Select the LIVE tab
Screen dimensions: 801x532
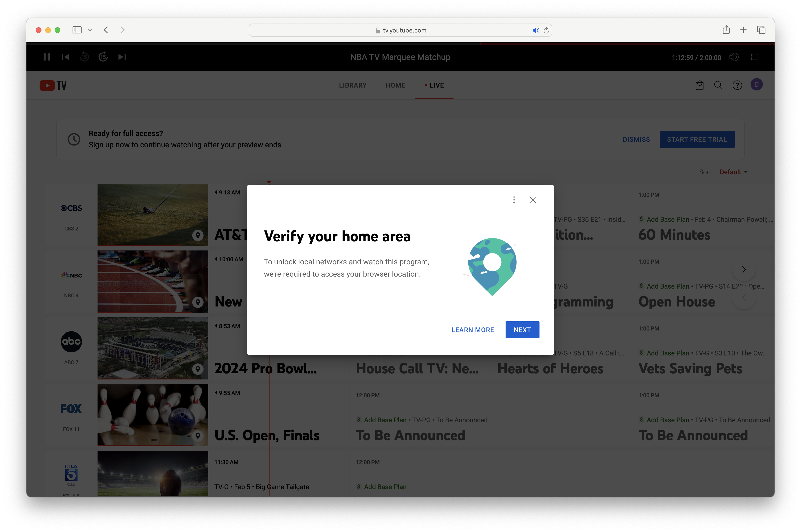click(434, 85)
